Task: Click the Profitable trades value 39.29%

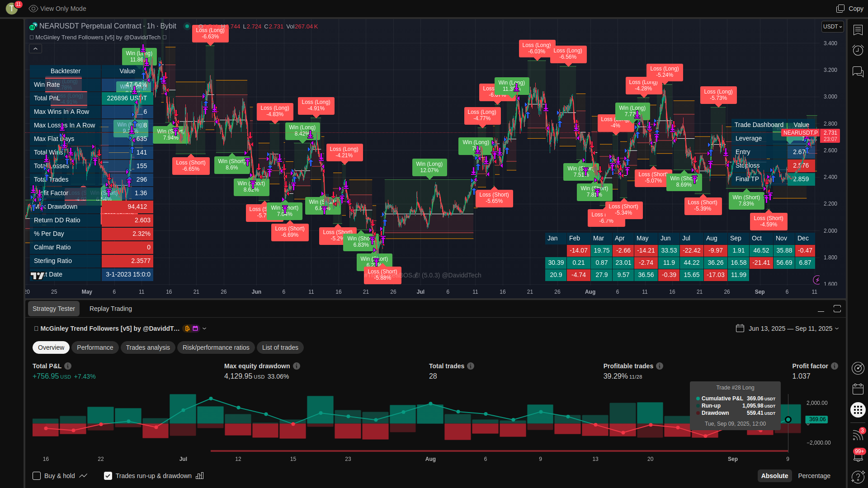Action: point(615,376)
